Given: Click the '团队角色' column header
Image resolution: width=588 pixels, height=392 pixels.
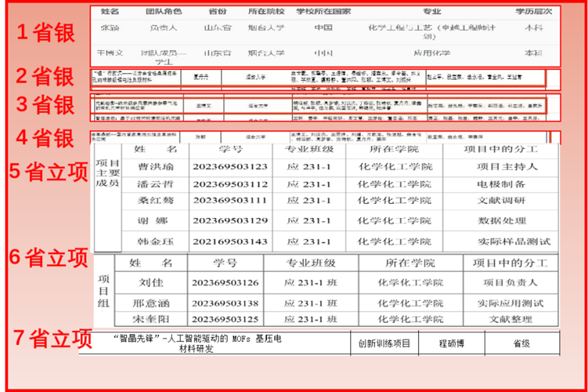Looking at the screenshot, I should click(164, 11).
